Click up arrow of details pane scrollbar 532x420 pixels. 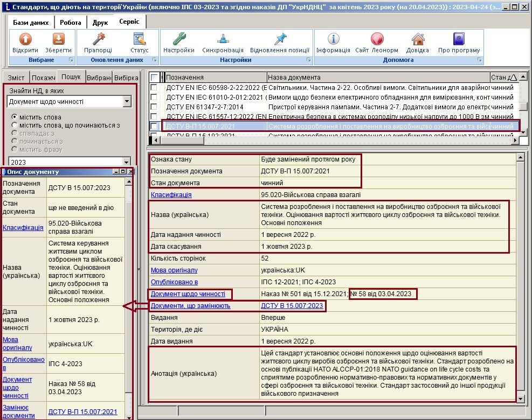pyautogui.click(x=520, y=157)
